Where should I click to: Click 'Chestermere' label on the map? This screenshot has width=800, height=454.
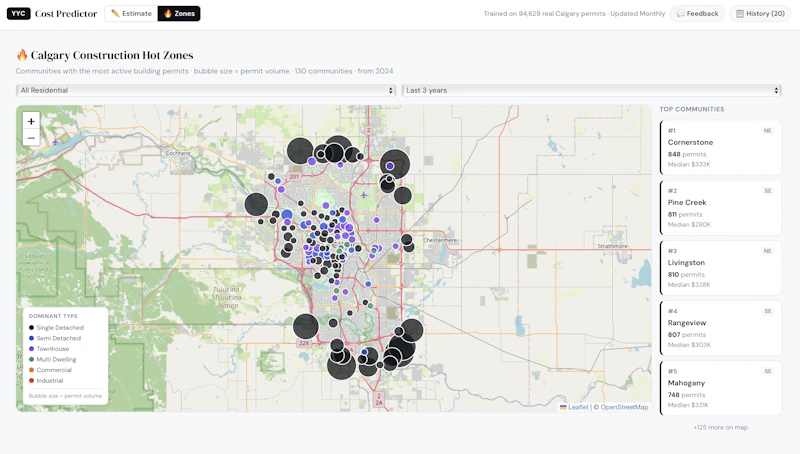pos(440,240)
